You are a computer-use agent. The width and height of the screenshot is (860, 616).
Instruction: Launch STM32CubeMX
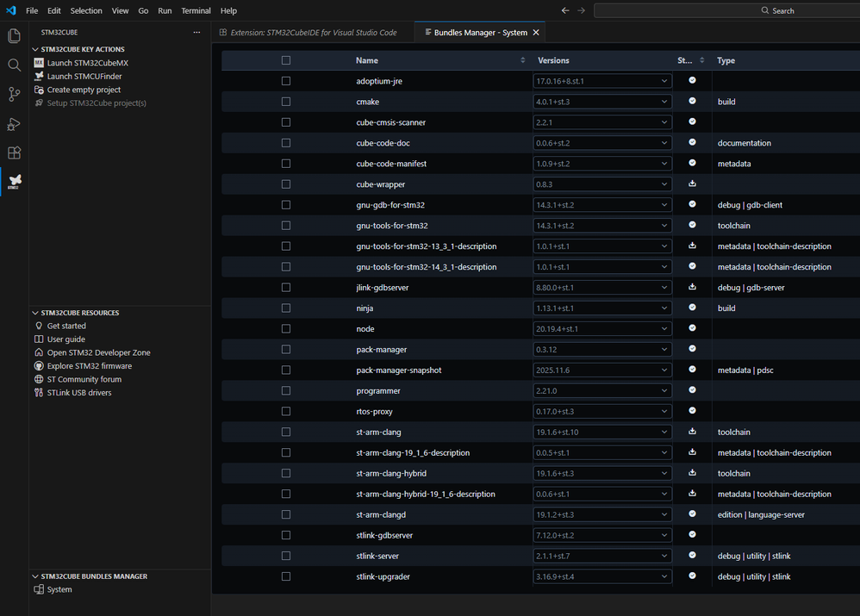click(87, 63)
